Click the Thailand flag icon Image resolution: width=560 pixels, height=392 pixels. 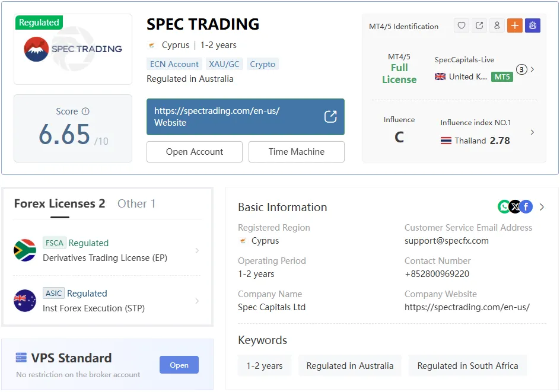[x=446, y=141]
